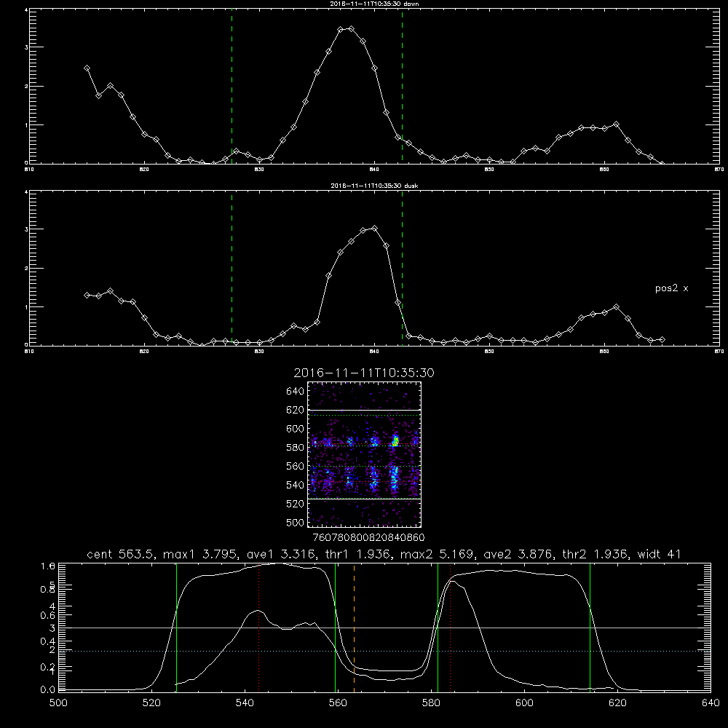This screenshot has width=728, height=728.
Task: Click the '540' label on the bottom plot x-axis
Action: click(x=245, y=703)
